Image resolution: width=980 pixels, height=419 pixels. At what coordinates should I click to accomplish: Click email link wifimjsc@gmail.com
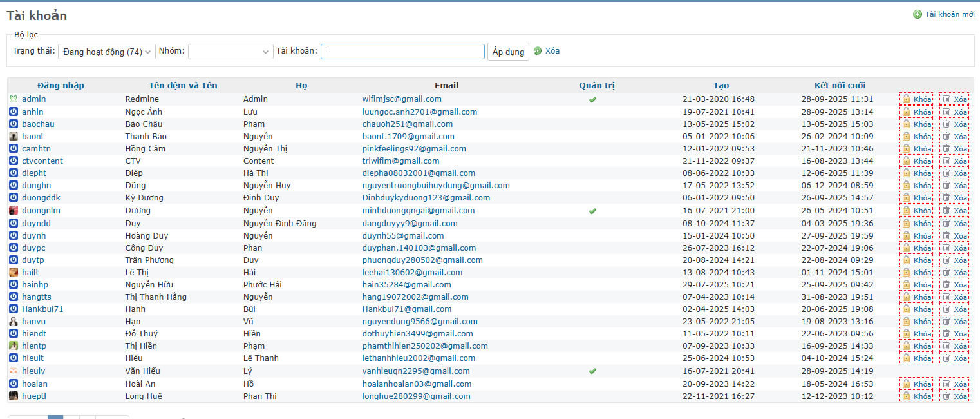(x=402, y=99)
